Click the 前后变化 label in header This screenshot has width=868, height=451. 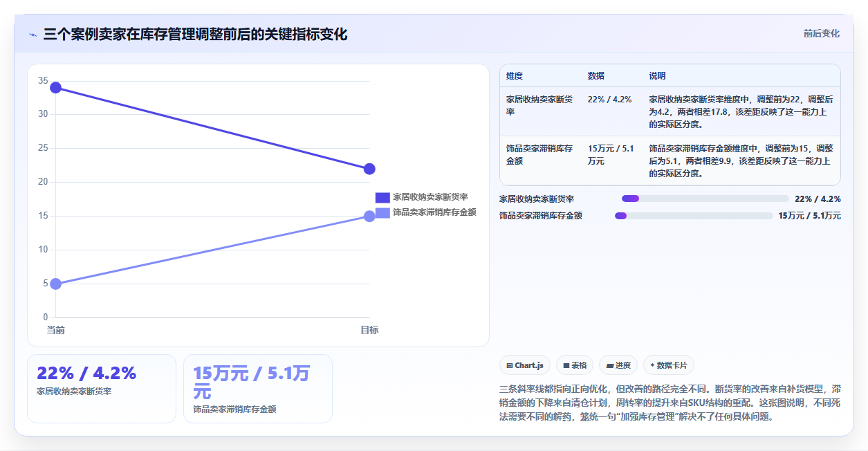point(822,33)
